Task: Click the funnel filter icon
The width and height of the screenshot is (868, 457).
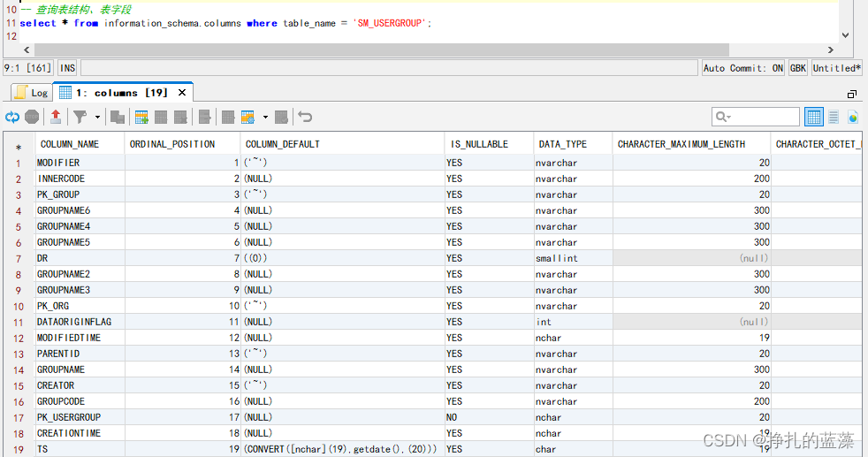Action: (x=80, y=117)
